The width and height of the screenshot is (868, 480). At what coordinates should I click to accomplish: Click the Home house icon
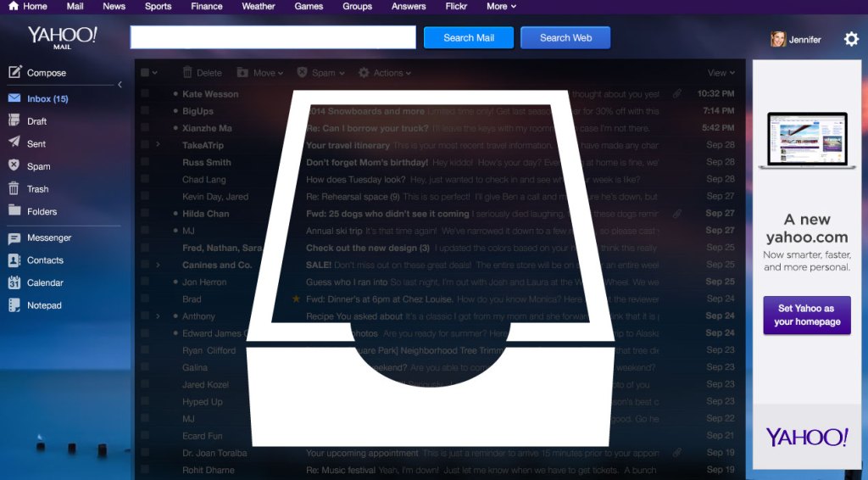(14, 6)
